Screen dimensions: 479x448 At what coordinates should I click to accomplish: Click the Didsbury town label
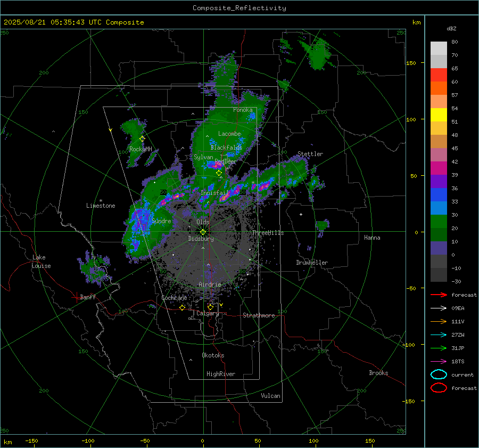[x=201, y=239]
